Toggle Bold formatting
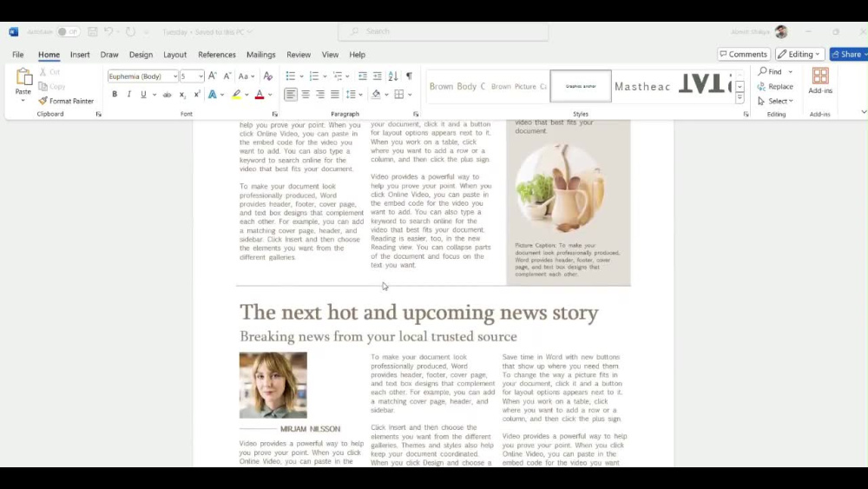 115,95
